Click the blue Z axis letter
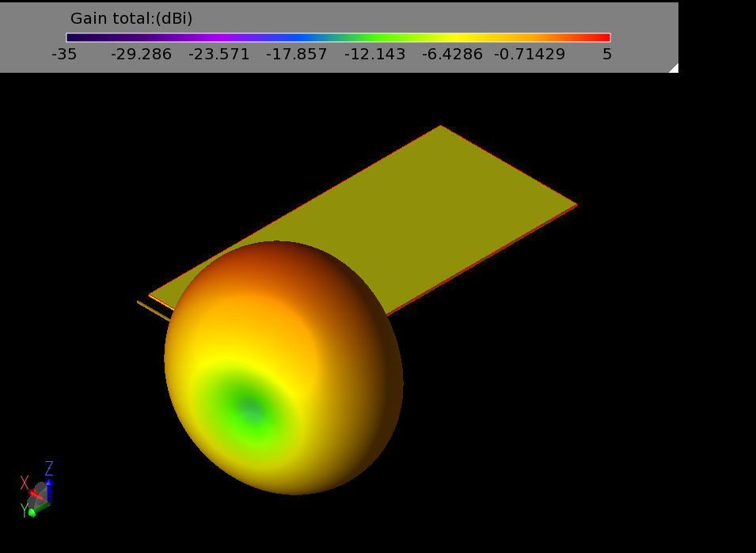The width and height of the screenshot is (756, 553). (49, 468)
